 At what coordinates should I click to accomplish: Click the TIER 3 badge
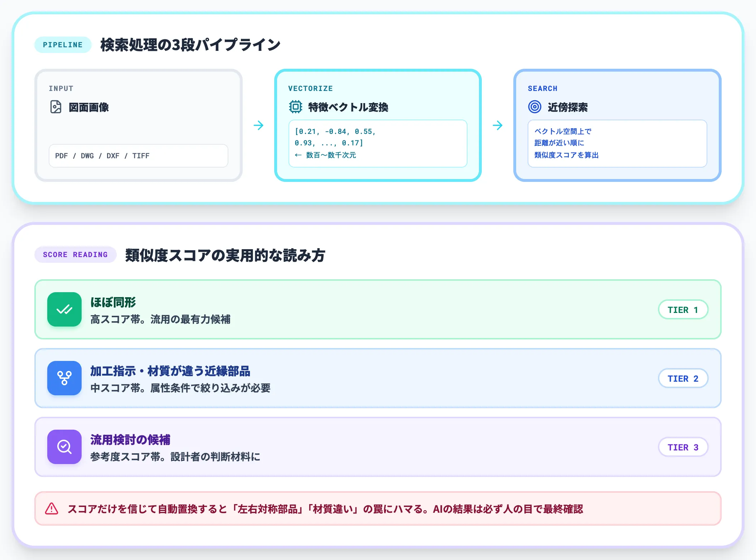pos(683,447)
